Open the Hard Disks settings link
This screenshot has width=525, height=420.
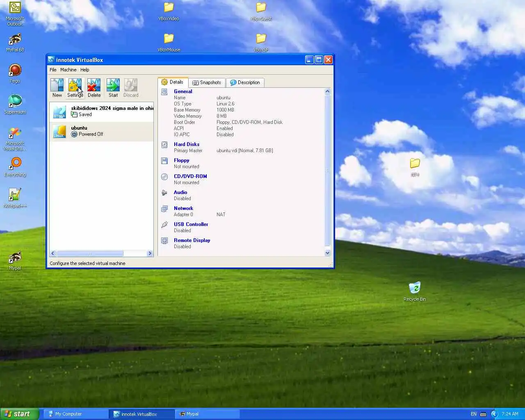pos(187,144)
